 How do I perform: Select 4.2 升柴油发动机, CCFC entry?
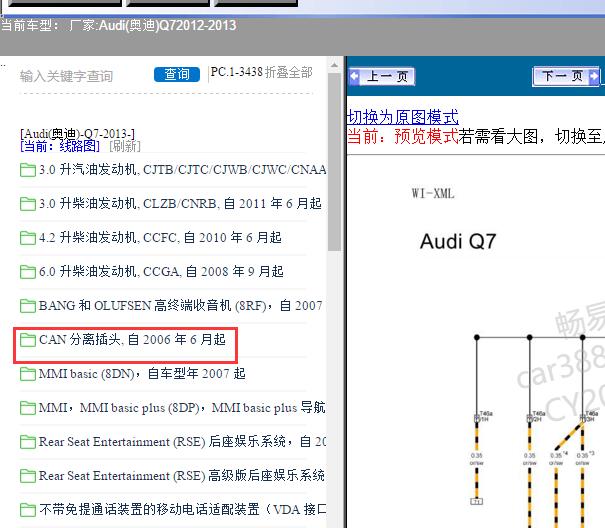[160, 237]
